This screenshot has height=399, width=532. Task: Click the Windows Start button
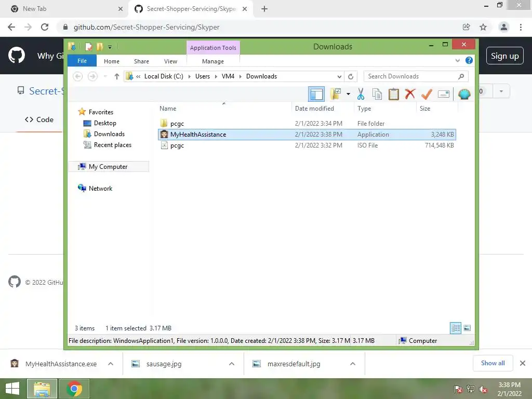(12, 389)
